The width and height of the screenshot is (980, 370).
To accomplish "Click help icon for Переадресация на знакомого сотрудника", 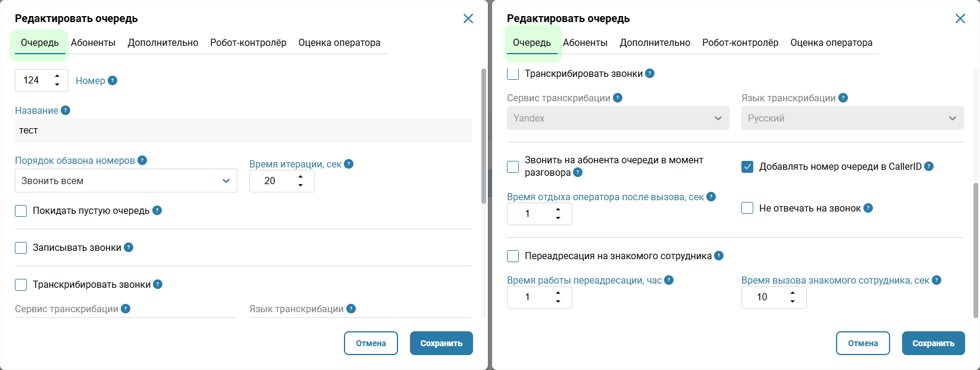I will click(719, 256).
